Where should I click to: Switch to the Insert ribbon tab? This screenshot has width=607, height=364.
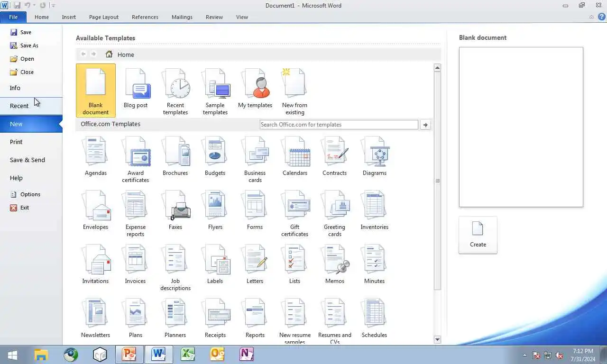coord(69,17)
